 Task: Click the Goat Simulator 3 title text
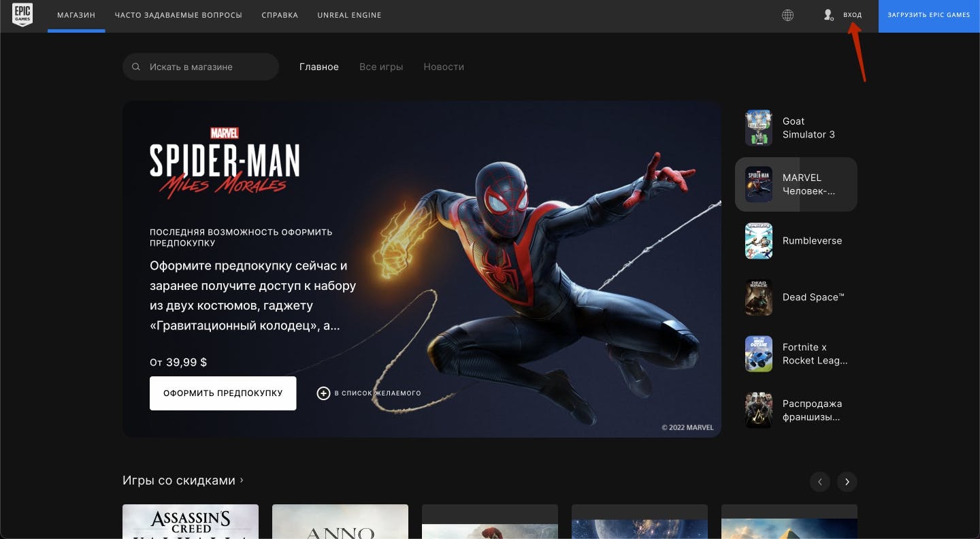pos(808,128)
